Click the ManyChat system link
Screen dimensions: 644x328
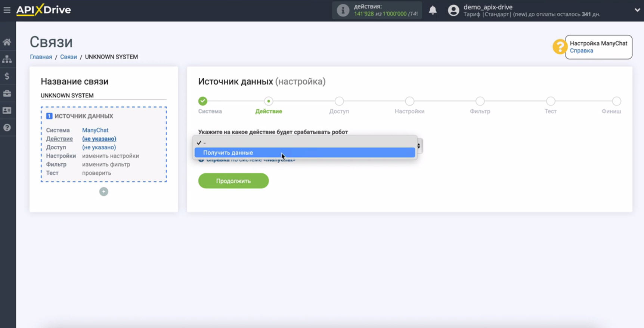tap(95, 130)
